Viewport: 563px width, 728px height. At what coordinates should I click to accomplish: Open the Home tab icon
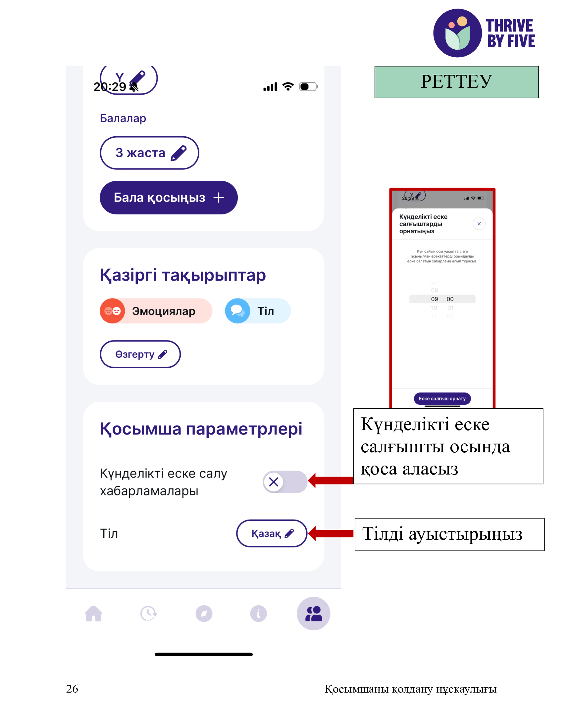pyautogui.click(x=93, y=614)
